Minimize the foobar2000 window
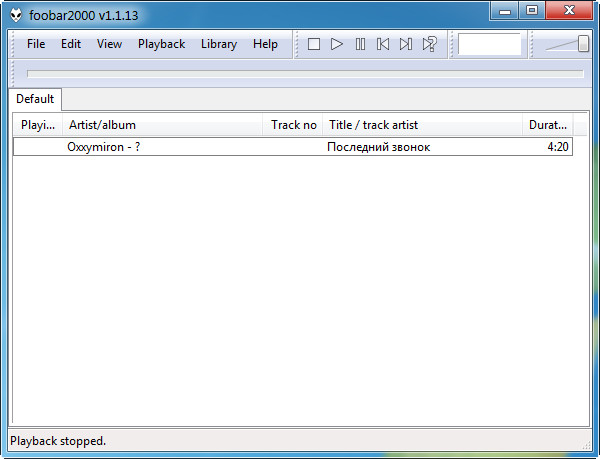Screen dimensions: 600x459 click(x=505, y=11)
